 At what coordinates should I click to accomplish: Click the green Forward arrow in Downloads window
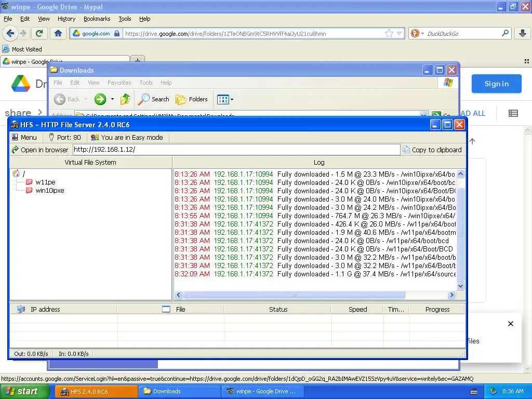click(x=100, y=99)
